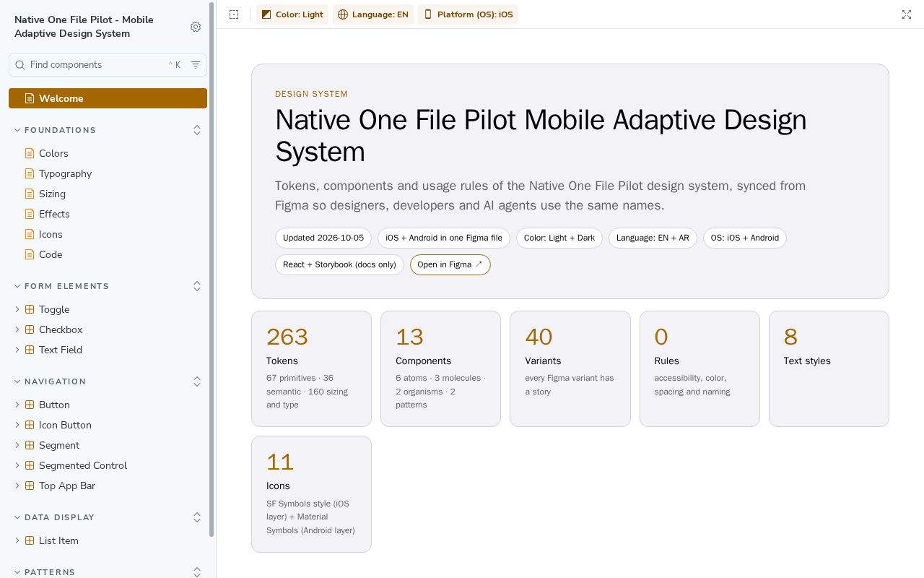Open the Sizing foundations page
924x578 pixels.
coord(108,194)
